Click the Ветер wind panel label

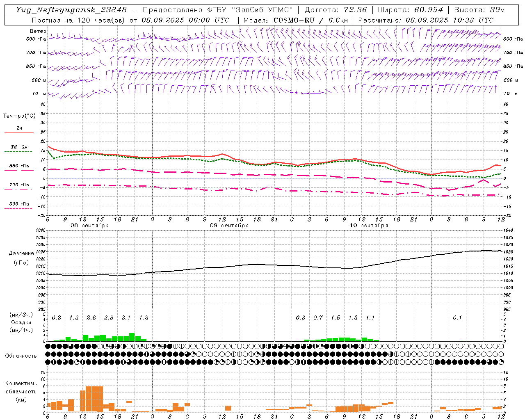click(38, 31)
